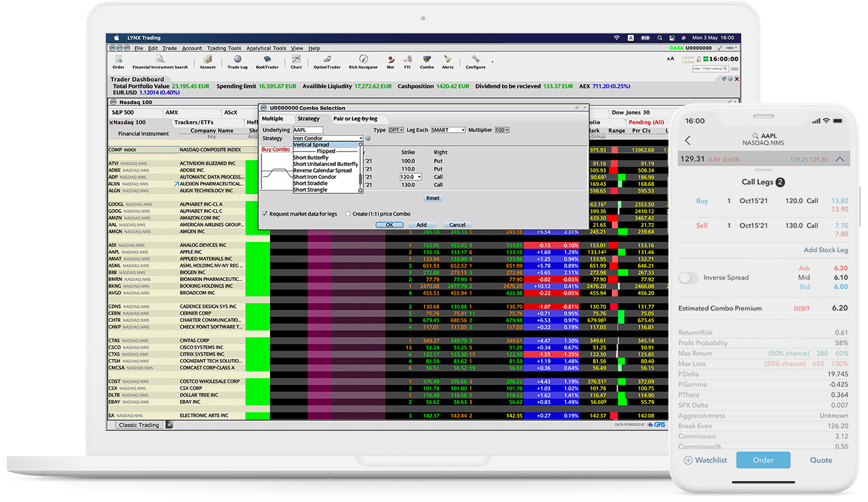Click the Apple menu icon
Screen dimensions: 868x502
click(117, 38)
